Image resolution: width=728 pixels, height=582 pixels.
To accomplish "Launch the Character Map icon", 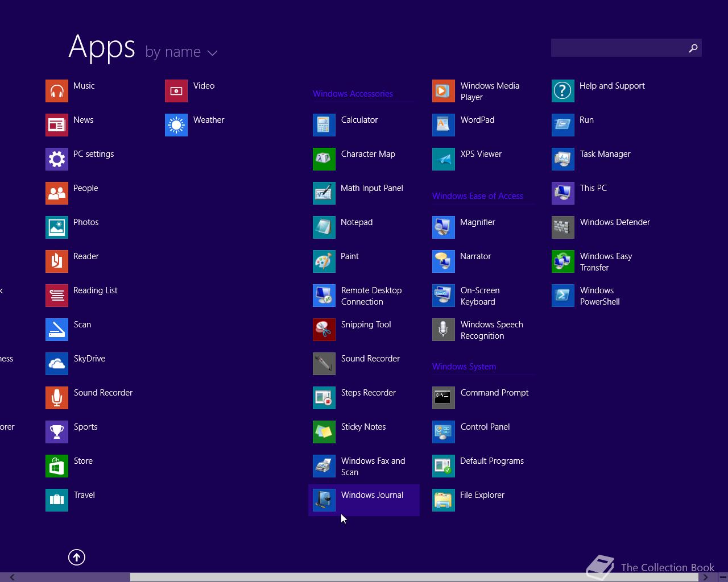I will pyautogui.click(x=324, y=159).
